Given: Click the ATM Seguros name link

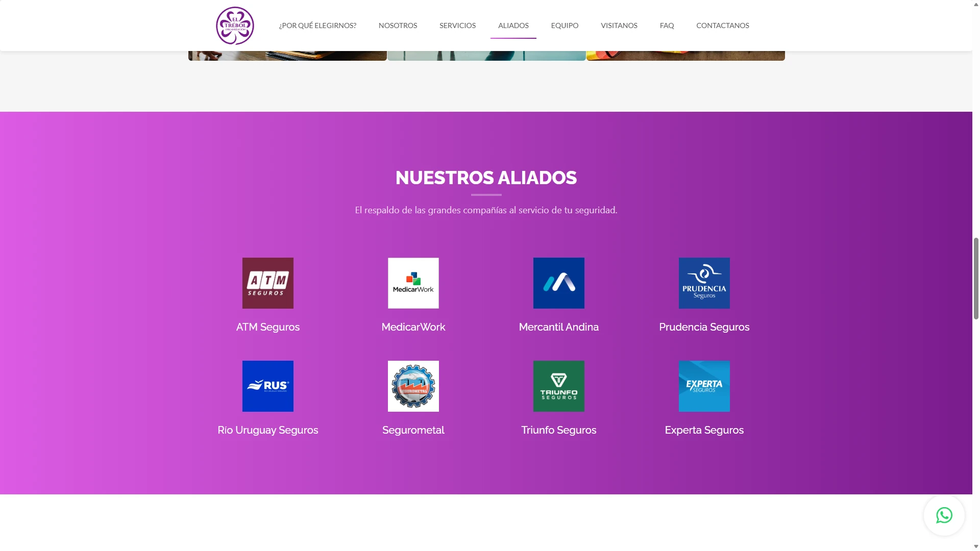Looking at the screenshot, I should tap(268, 327).
